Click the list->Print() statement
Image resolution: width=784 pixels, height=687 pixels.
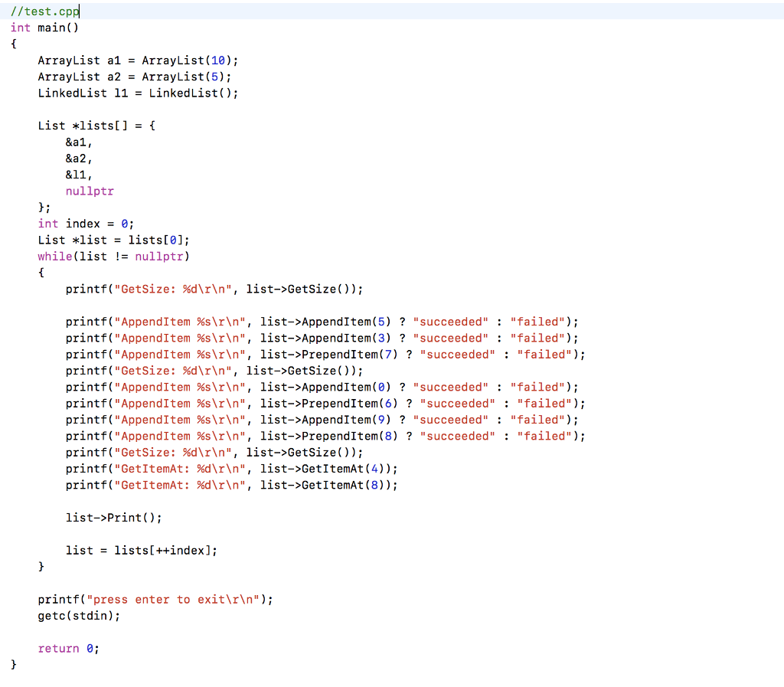click(111, 517)
